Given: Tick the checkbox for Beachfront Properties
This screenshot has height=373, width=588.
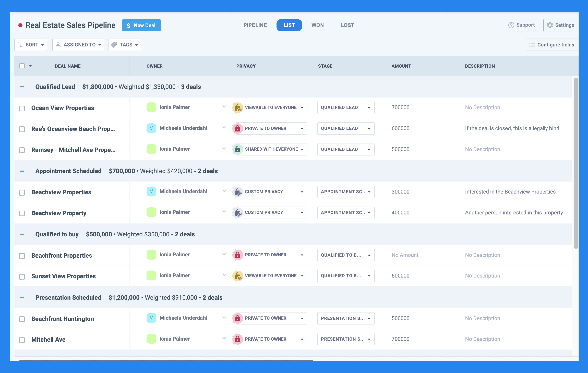Looking at the screenshot, I should click(x=22, y=256).
